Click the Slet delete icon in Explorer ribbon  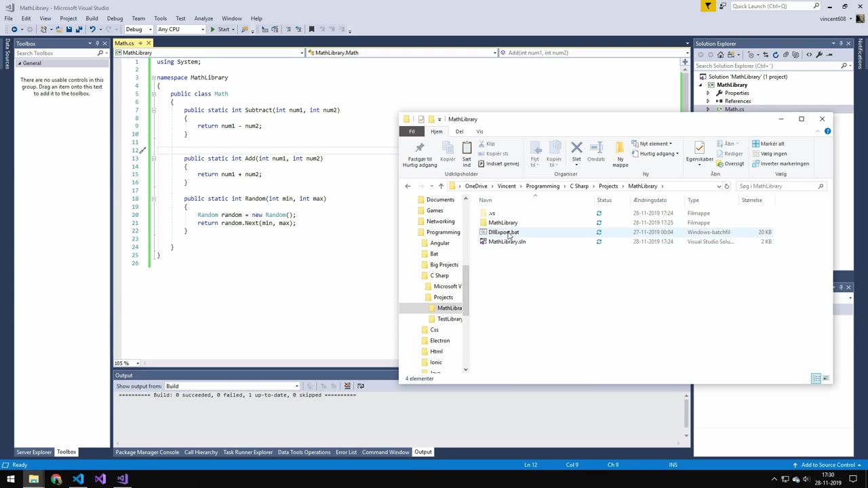point(576,147)
